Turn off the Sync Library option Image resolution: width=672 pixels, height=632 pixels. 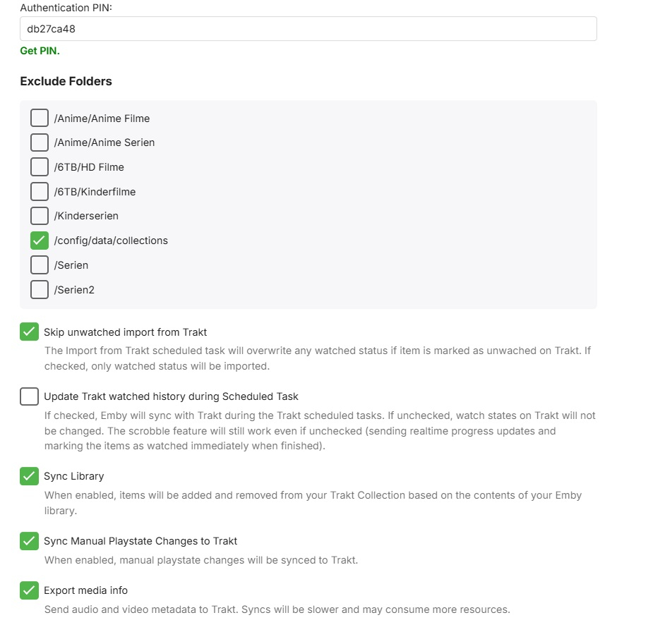tap(29, 476)
